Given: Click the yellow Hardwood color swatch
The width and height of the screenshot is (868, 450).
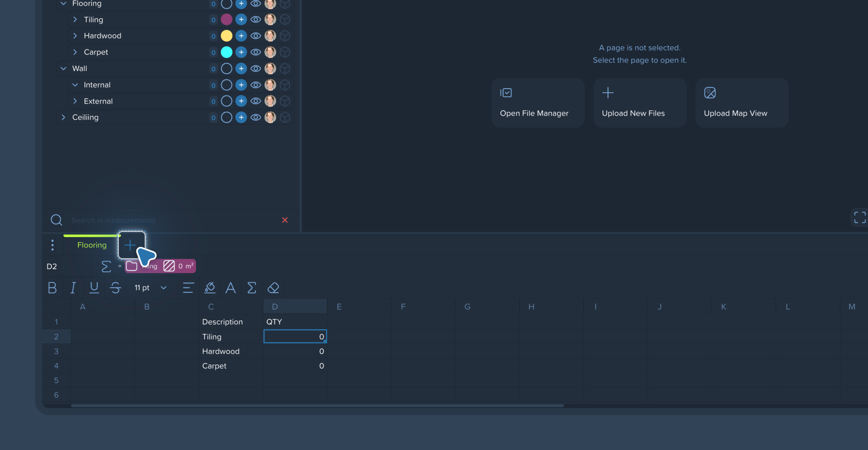Looking at the screenshot, I should pyautogui.click(x=227, y=36).
